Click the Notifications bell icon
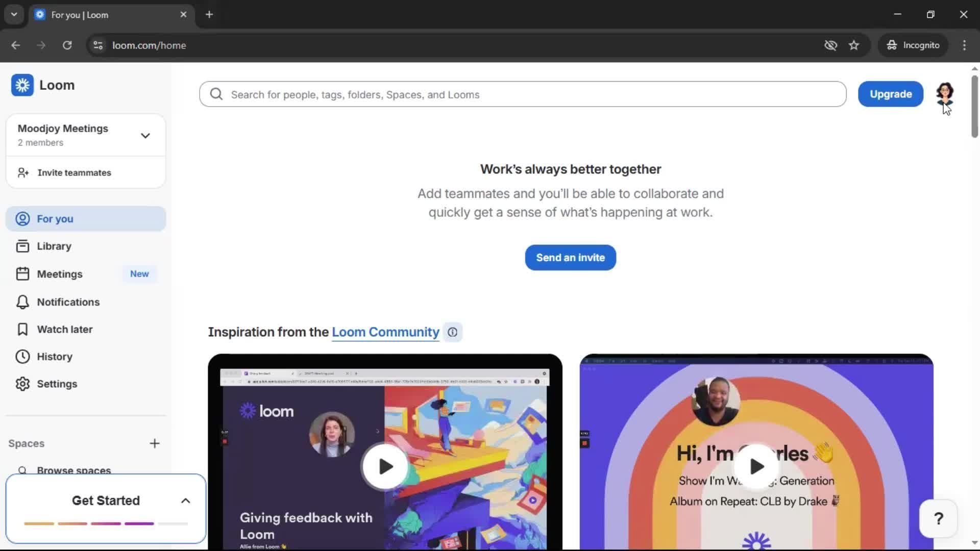The height and width of the screenshot is (551, 980). [x=22, y=302]
